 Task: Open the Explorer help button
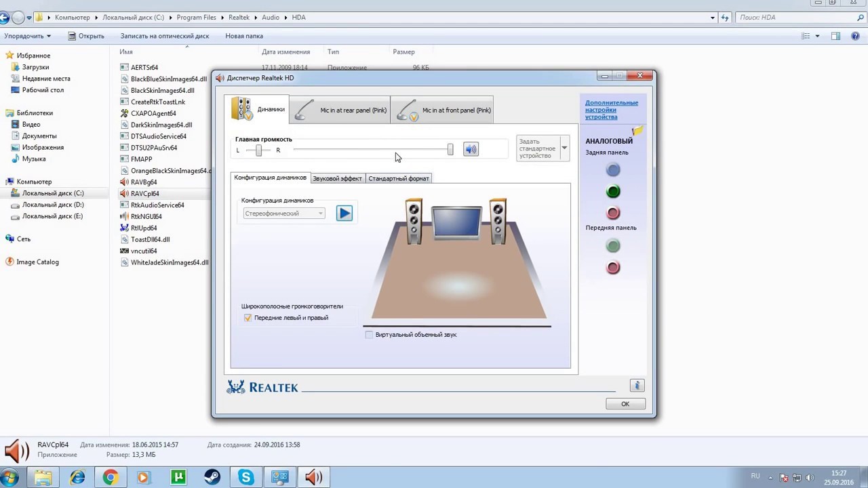click(854, 36)
